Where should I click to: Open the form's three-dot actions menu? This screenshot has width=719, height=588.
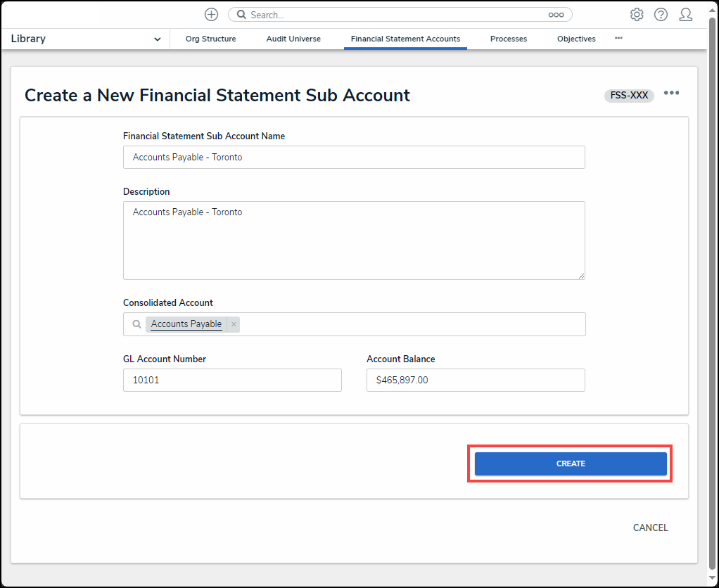(671, 94)
